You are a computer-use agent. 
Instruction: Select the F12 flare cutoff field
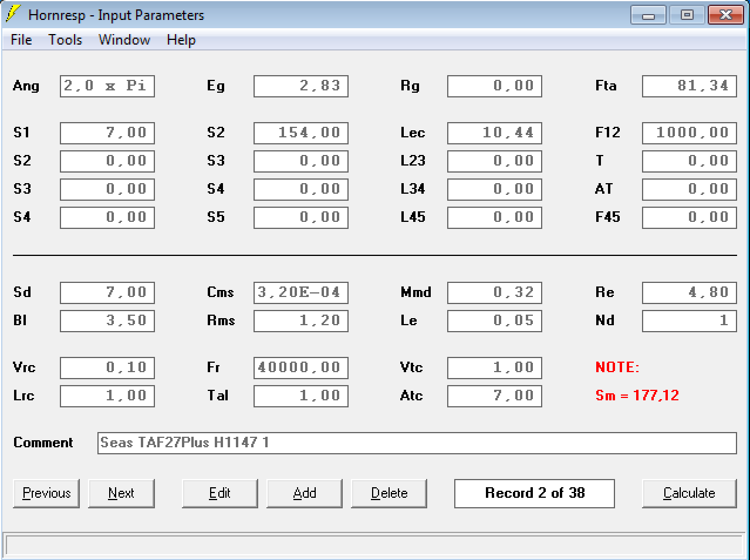point(689,133)
